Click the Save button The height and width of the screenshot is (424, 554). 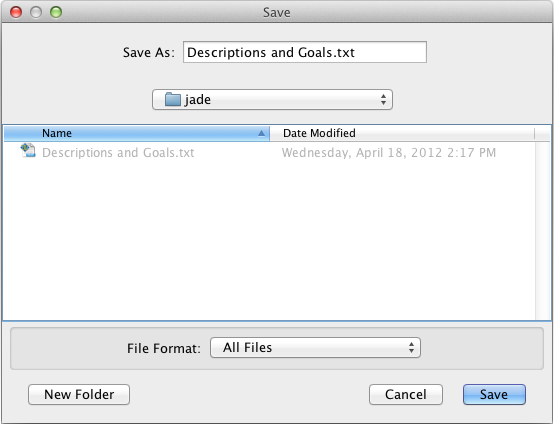point(494,394)
